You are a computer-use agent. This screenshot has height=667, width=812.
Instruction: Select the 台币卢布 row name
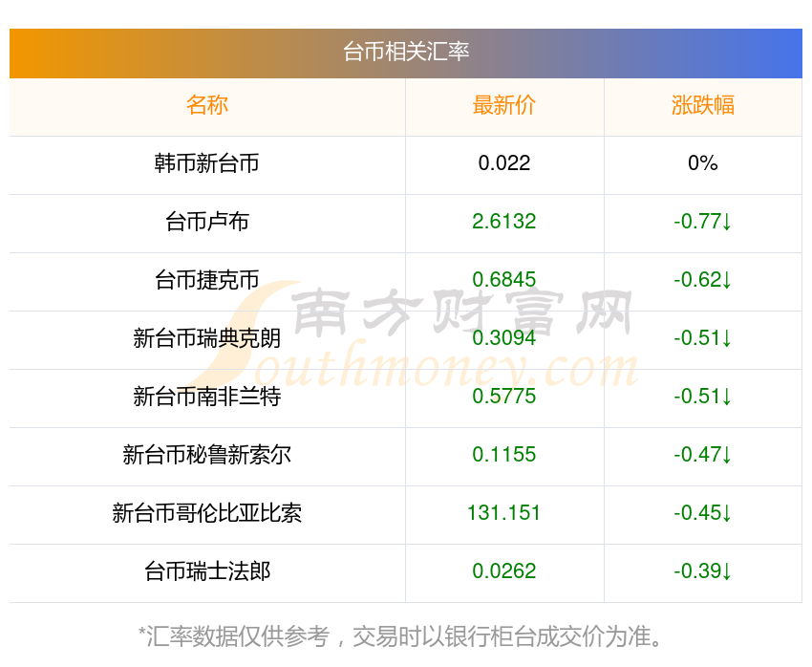(207, 222)
